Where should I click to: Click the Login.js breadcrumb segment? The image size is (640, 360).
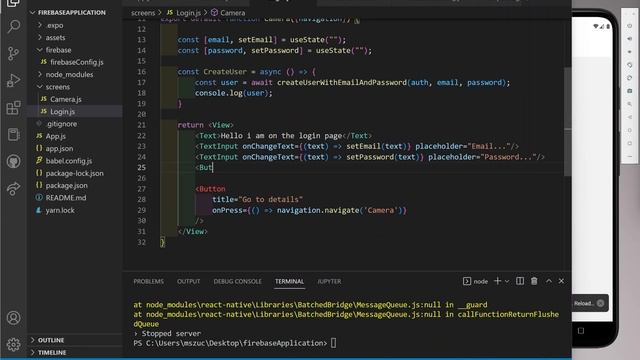click(184, 13)
